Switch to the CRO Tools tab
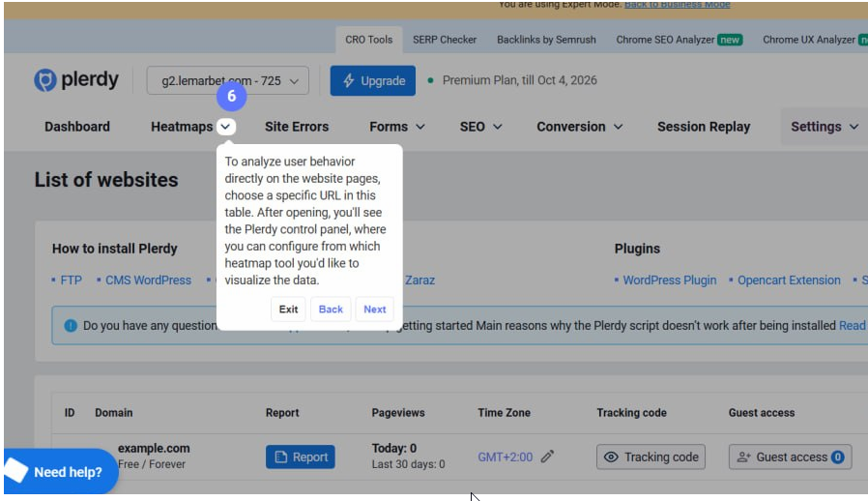 (x=368, y=40)
